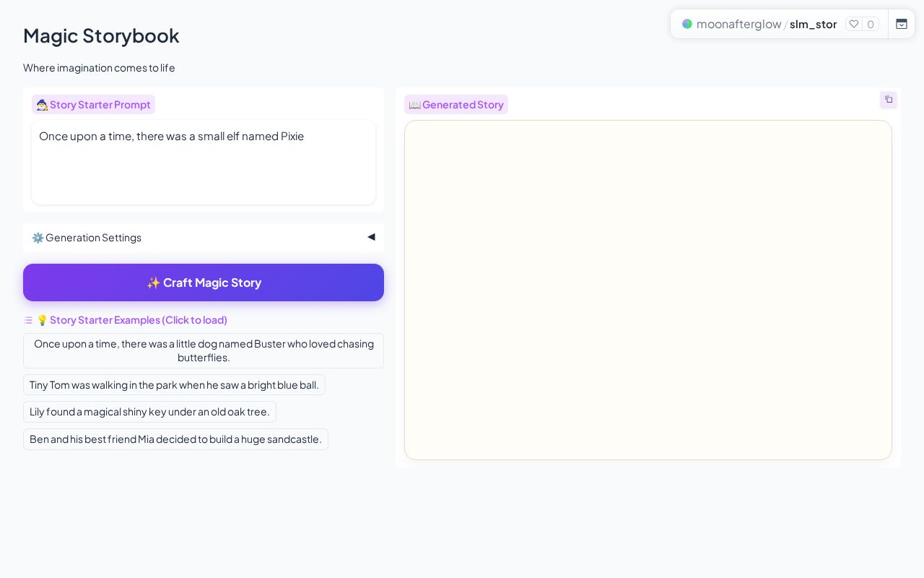Image resolution: width=924 pixels, height=578 pixels.
Task: Click the Generated Story output area
Action: point(648,290)
